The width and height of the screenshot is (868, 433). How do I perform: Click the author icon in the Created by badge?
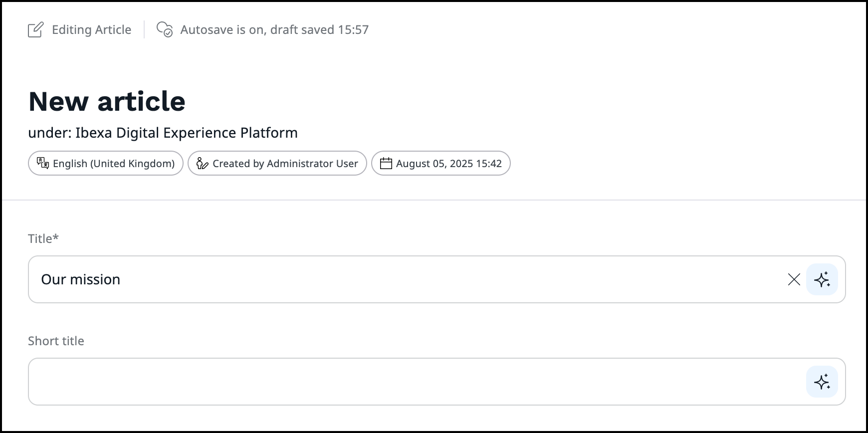coord(202,163)
